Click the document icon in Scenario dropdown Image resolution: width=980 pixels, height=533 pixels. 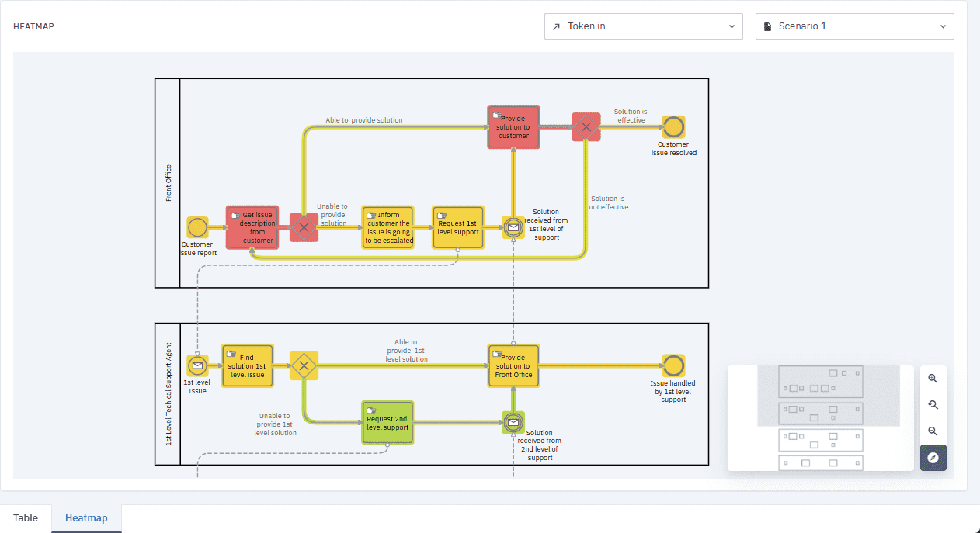click(x=767, y=26)
